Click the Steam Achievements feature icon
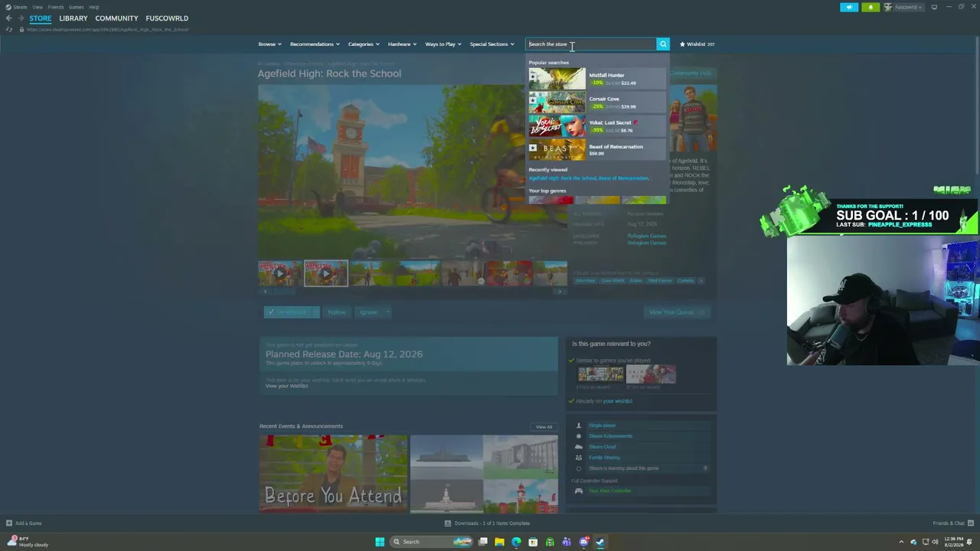The width and height of the screenshot is (980, 551). 579,436
